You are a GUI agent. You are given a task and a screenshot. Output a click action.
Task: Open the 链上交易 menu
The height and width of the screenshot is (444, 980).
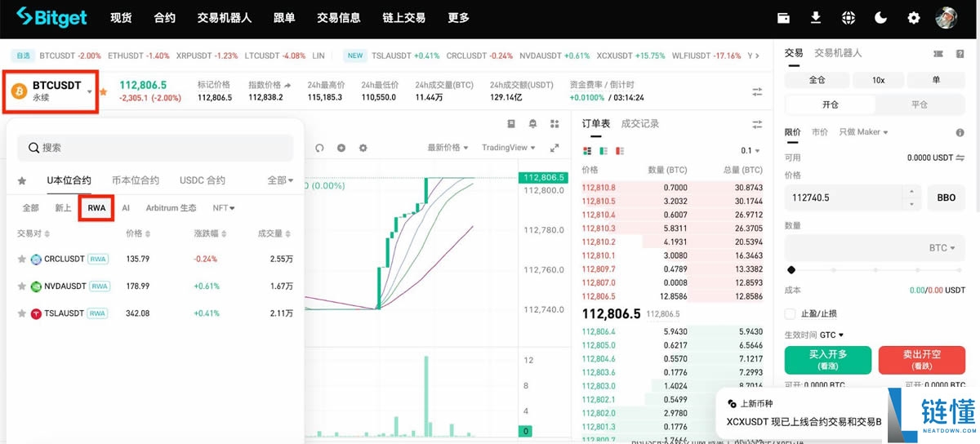click(403, 18)
